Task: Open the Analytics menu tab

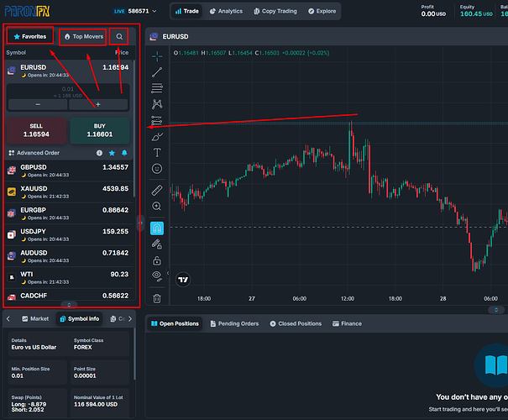Action: (226, 12)
